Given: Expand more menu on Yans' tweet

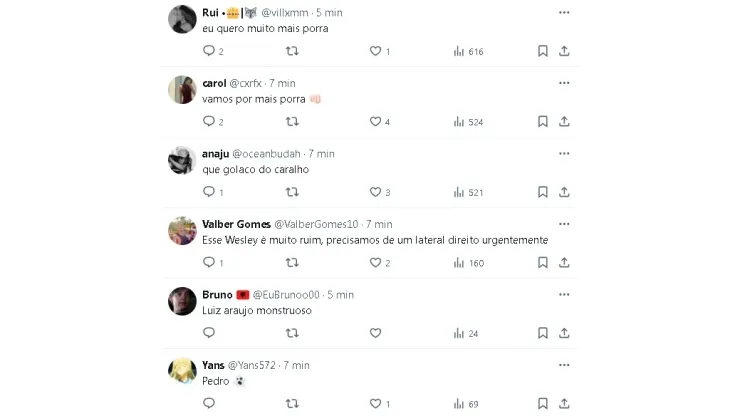Looking at the screenshot, I should pos(564,365).
